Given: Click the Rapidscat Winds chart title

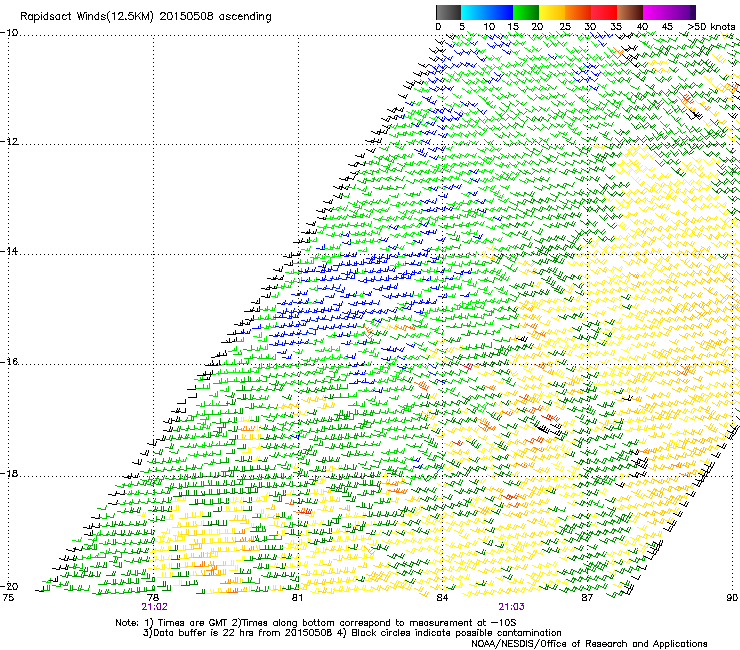Looking at the screenshot, I should [x=146, y=17].
